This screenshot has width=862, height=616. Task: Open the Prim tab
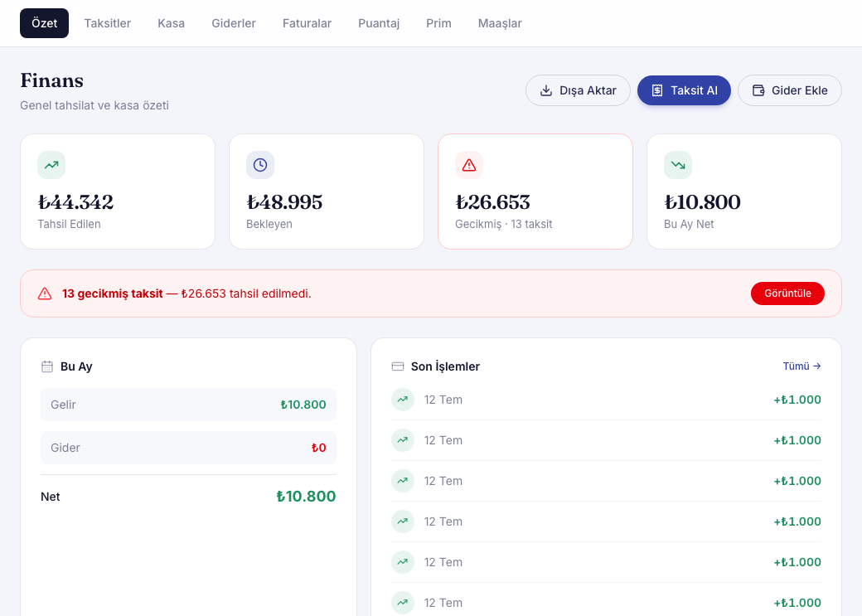pyautogui.click(x=438, y=23)
